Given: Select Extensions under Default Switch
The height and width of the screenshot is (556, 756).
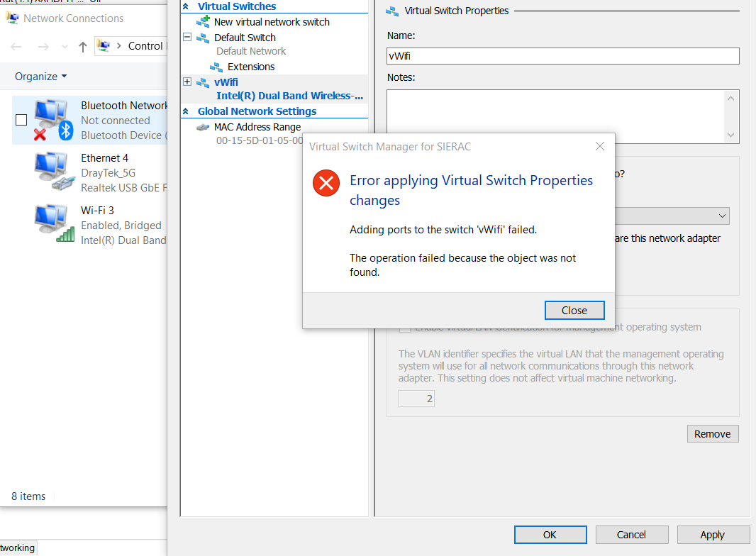Looking at the screenshot, I should [x=251, y=67].
